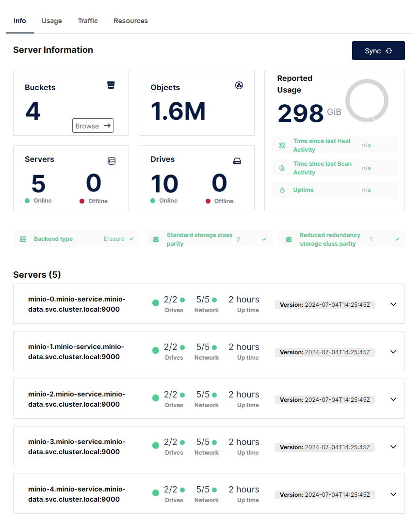Click the Servers (5) heading
This screenshot has width=420, height=522.
click(x=37, y=275)
